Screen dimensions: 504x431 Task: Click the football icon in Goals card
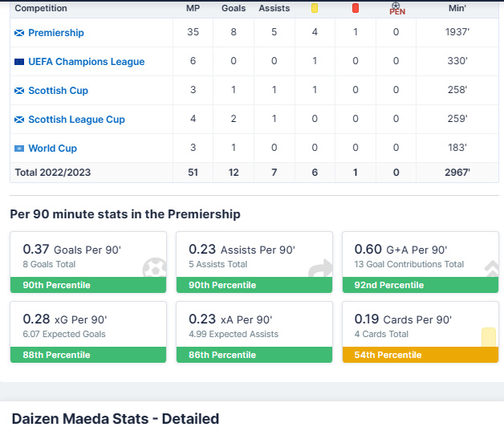[154, 269]
